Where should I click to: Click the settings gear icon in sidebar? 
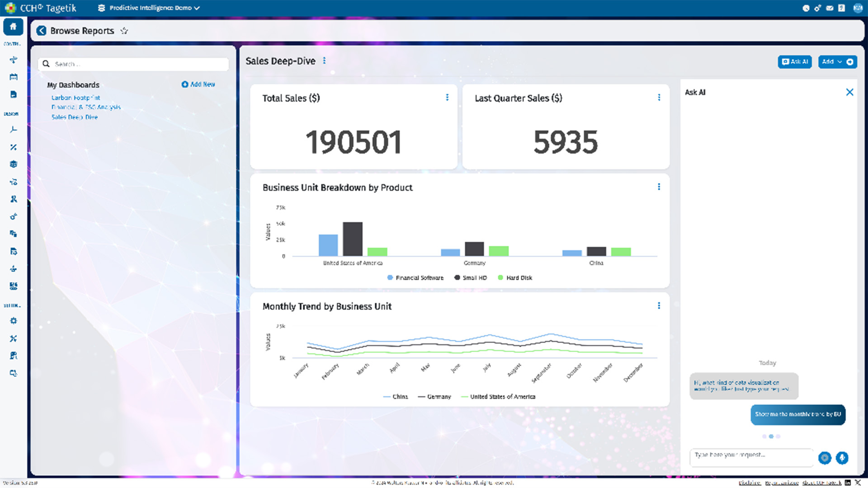coord(14,321)
